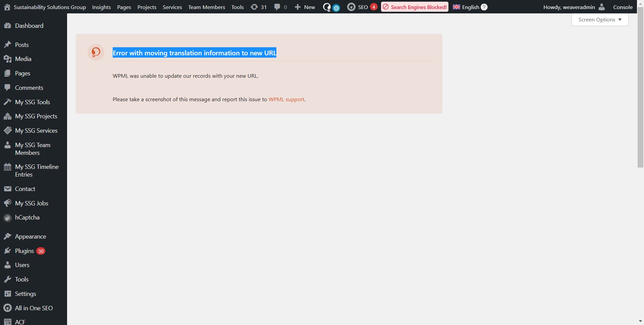This screenshot has width=644, height=325.
Task: Visit the Sustainability Solutions Group site link
Action: click(50, 7)
